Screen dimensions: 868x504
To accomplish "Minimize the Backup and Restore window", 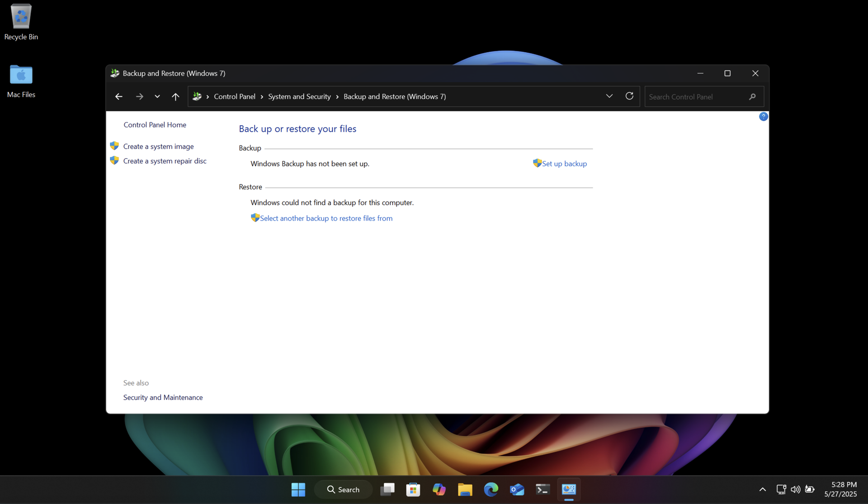I will (700, 73).
